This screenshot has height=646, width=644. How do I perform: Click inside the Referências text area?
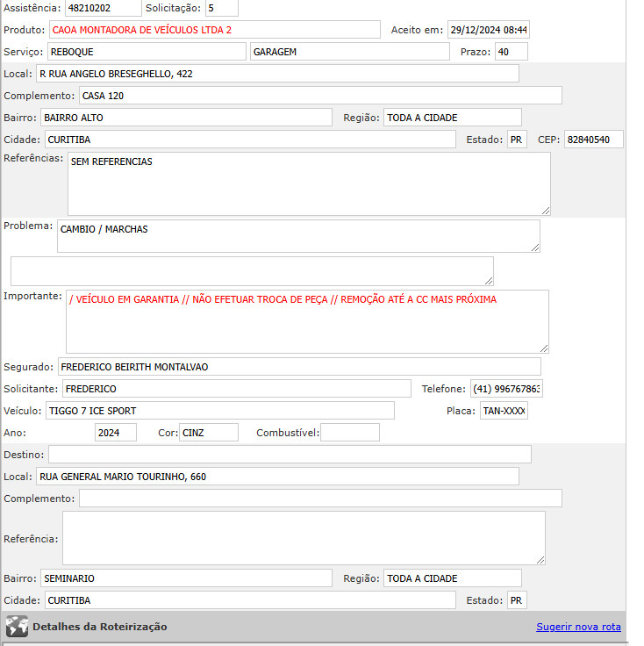click(309, 183)
